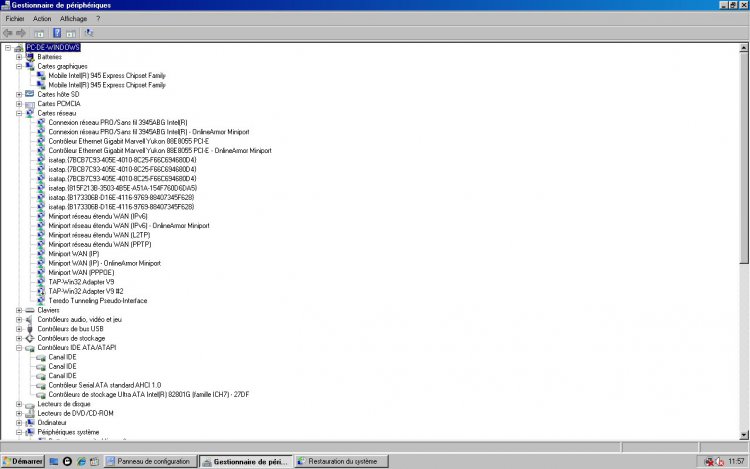Click the icon beside Ordinateur
Viewport: 750px width, 469px height.
point(30,423)
